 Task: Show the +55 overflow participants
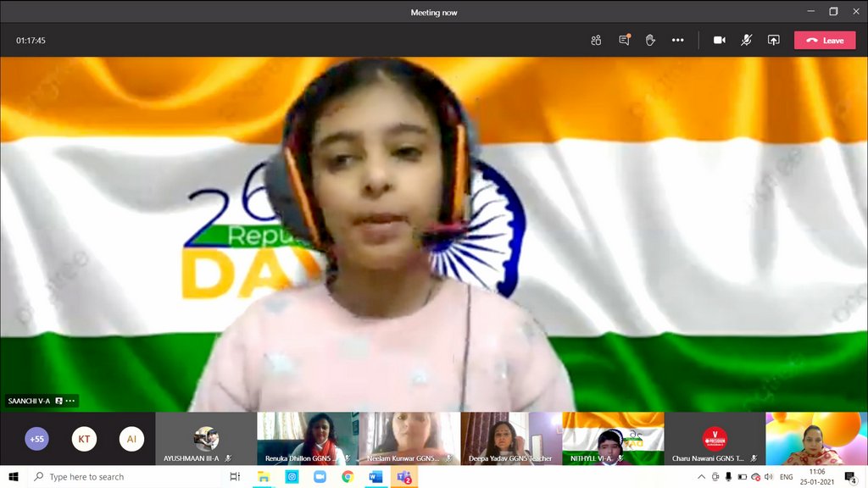pos(36,439)
